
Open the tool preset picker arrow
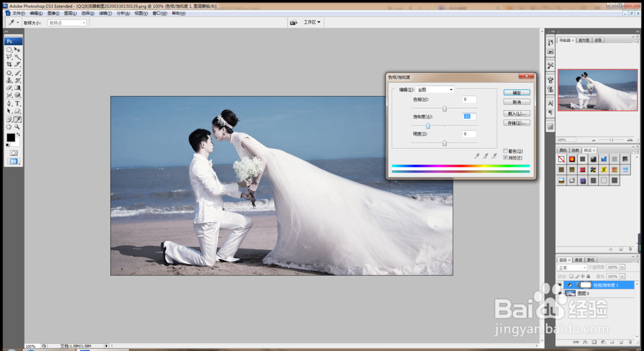click(x=17, y=23)
